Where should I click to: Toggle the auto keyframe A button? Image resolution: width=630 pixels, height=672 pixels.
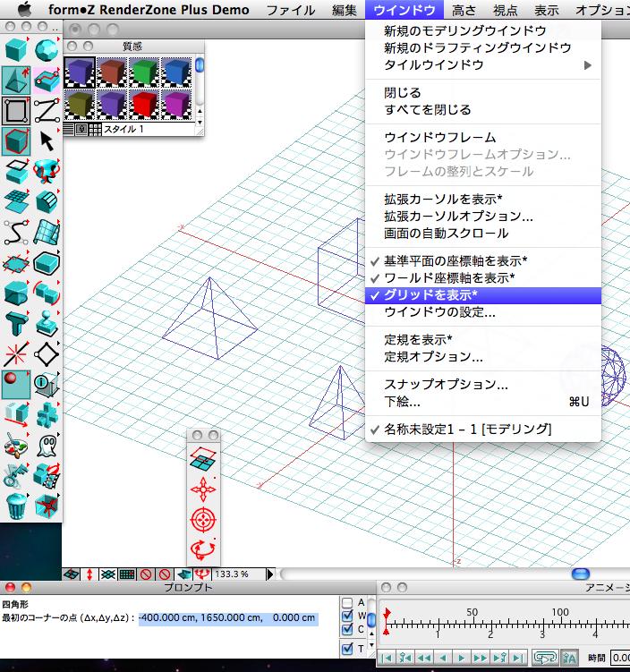pyautogui.click(x=569, y=657)
